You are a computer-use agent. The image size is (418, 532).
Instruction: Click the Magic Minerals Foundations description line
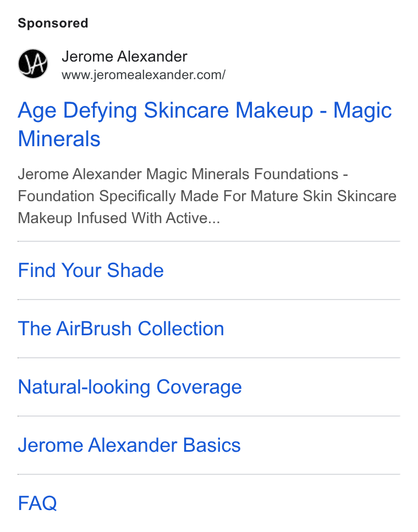pyautogui.click(x=183, y=174)
